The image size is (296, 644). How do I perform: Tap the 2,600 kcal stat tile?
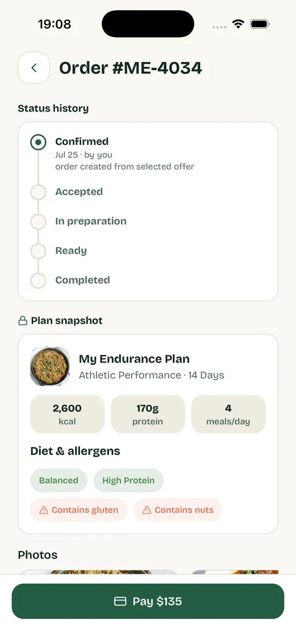67,414
